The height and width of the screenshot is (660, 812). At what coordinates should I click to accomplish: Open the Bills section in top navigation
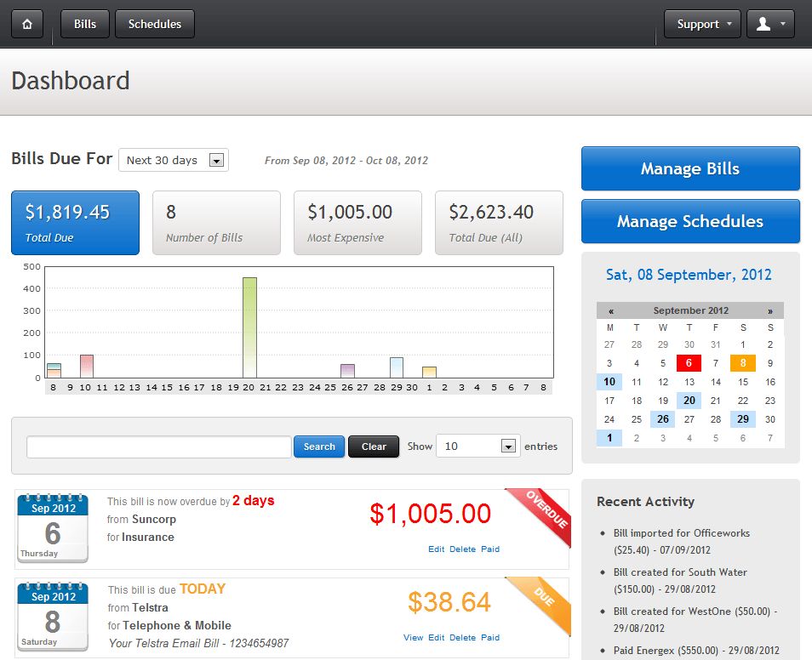84,24
